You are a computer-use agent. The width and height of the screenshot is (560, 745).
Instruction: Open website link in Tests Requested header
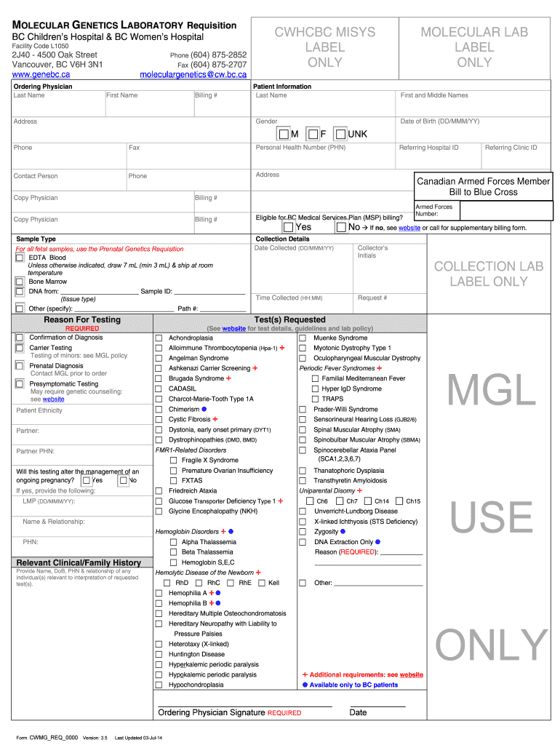pyautogui.click(x=233, y=329)
